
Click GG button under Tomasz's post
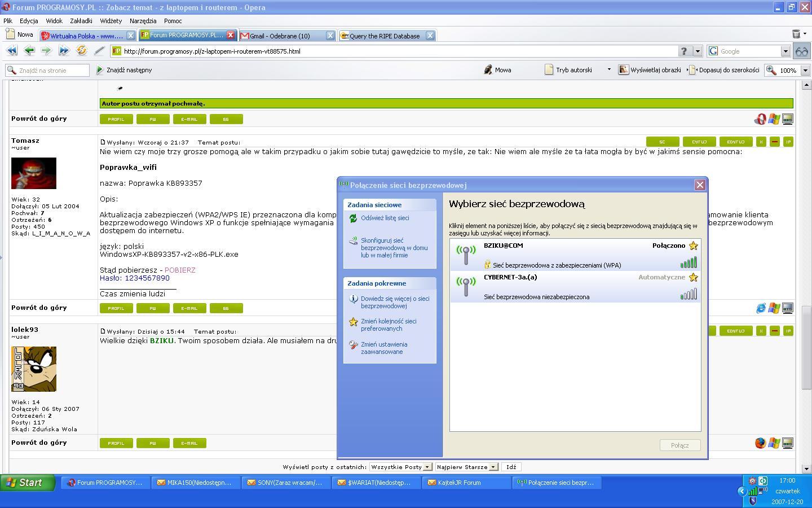pyautogui.click(x=226, y=308)
